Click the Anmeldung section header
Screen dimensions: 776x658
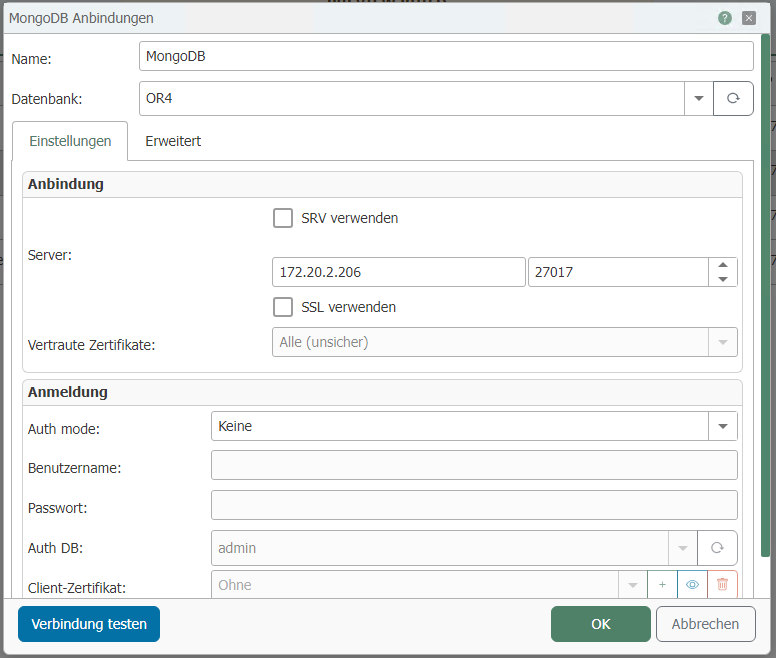(x=382, y=392)
